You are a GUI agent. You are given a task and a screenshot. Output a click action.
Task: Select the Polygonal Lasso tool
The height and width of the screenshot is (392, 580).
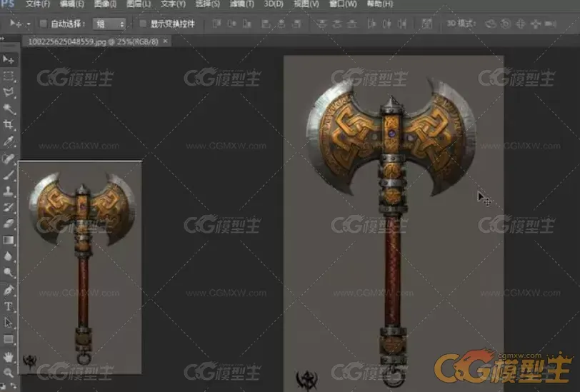(x=8, y=92)
